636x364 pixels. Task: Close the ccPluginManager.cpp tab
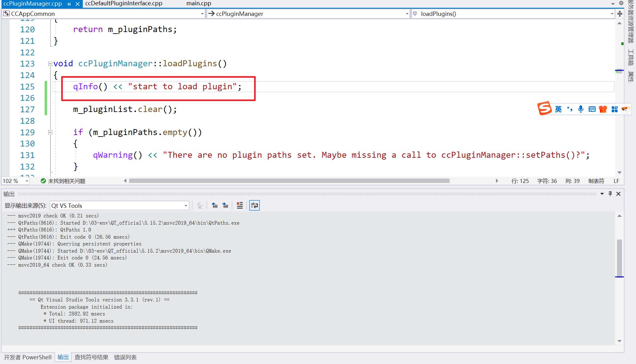tap(77, 4)
